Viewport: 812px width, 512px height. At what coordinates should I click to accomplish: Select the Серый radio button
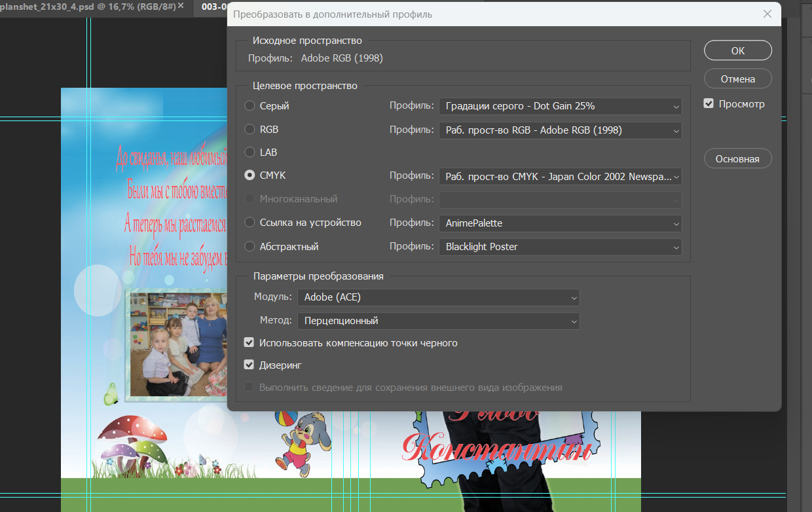(x=249, y=105)
